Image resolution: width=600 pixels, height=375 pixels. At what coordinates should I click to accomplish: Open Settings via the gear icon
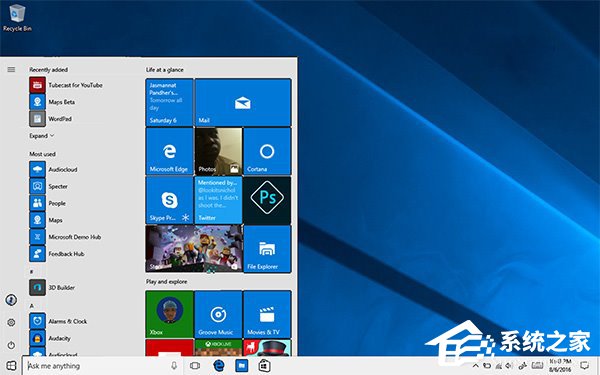tap(11, 323)
